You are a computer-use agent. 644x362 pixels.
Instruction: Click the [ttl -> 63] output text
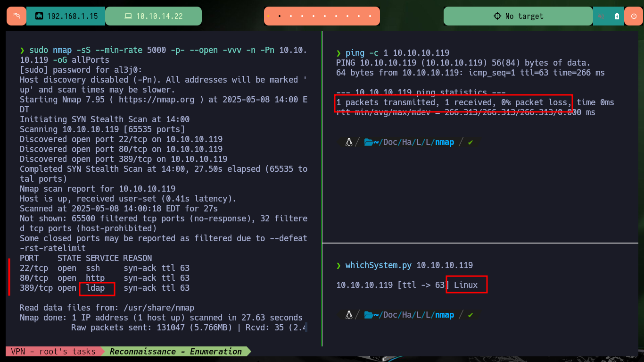coord(423,285)
